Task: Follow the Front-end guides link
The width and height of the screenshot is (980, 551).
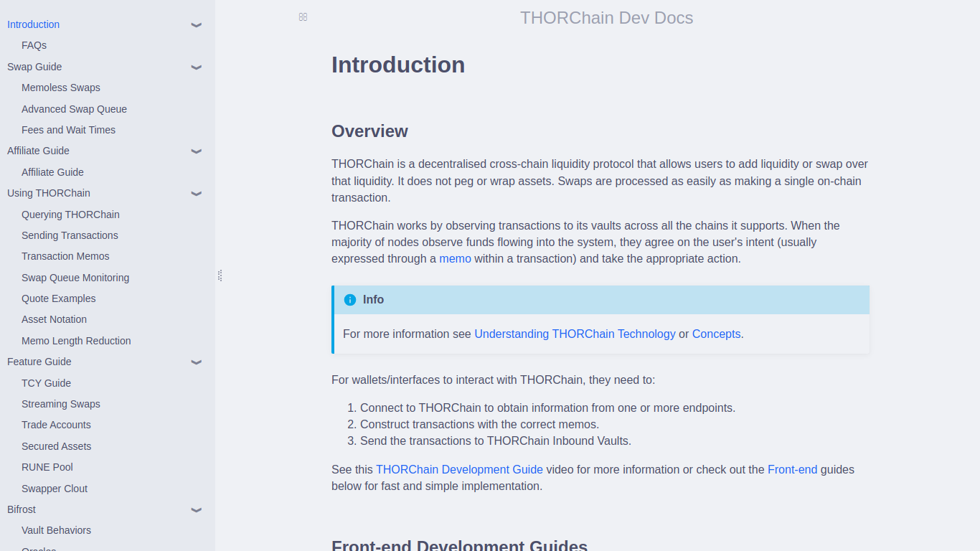Action: tap(792, 469)
